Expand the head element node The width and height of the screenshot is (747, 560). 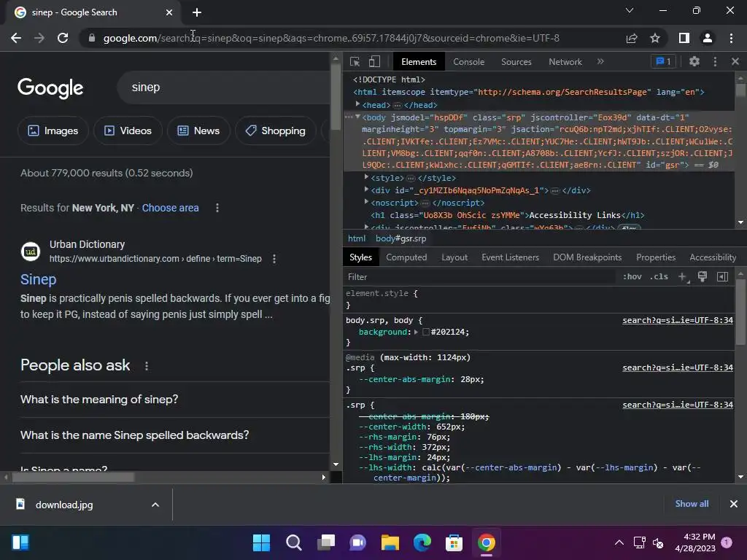coord(357,104)
